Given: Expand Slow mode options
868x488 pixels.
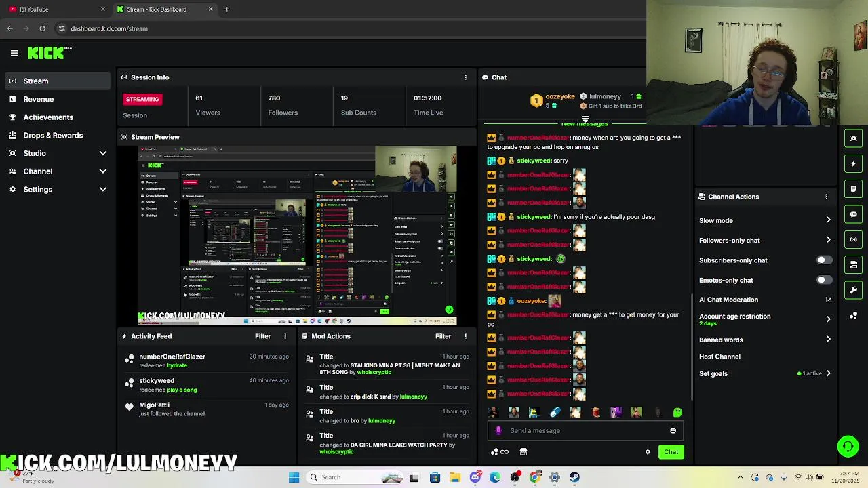Looking at the screenshot, I should 828,220.
